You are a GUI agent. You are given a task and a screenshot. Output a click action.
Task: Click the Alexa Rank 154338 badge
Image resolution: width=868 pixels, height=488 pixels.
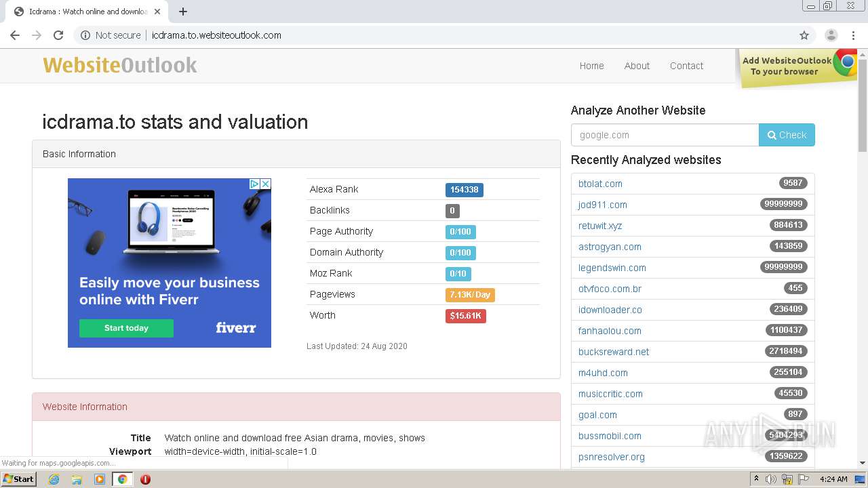click(x=465, y=190)
